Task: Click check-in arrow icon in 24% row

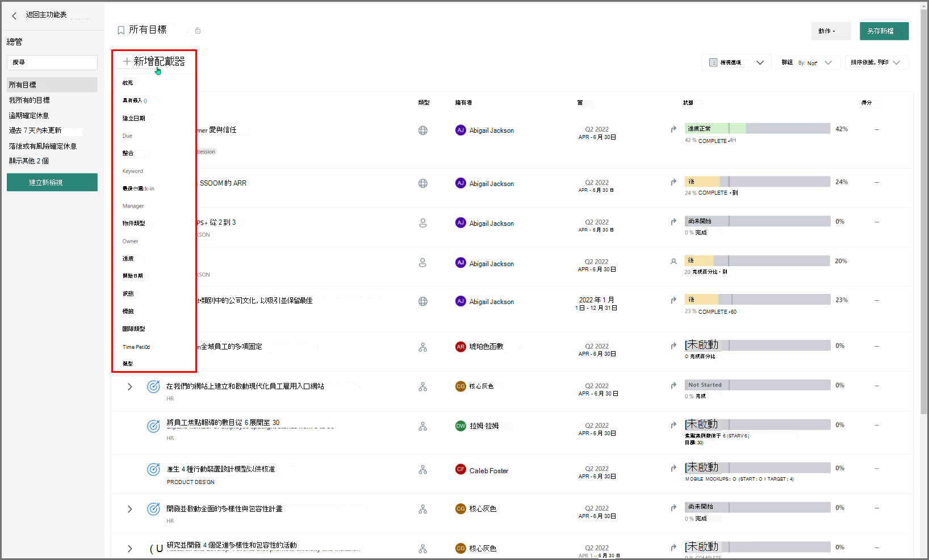Action: coord(673,182)
